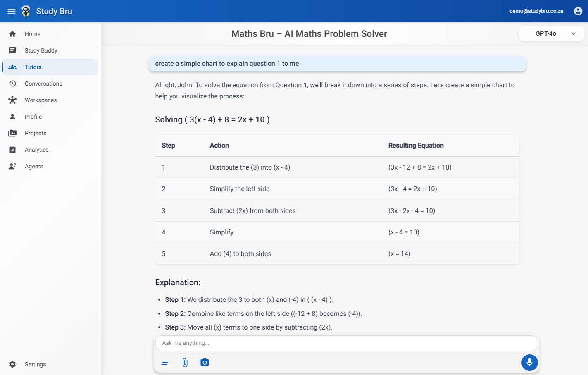Open Settings via the gear icon

12,364
